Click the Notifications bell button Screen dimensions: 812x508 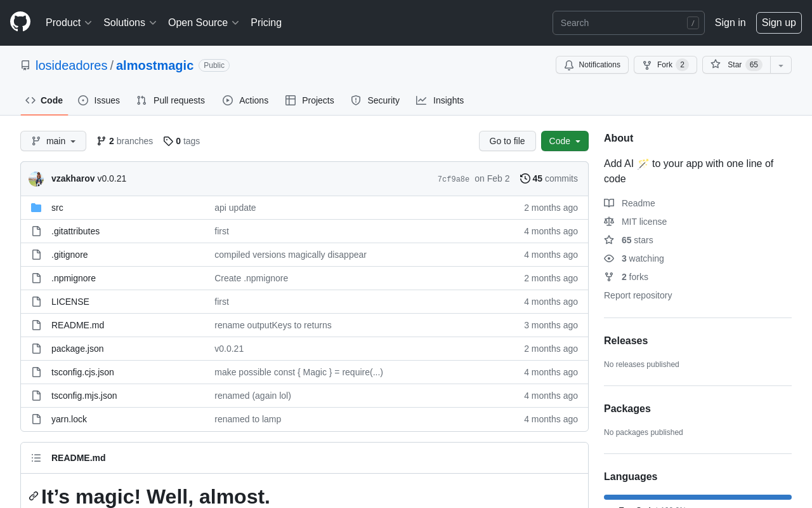(x=592, y=65)
